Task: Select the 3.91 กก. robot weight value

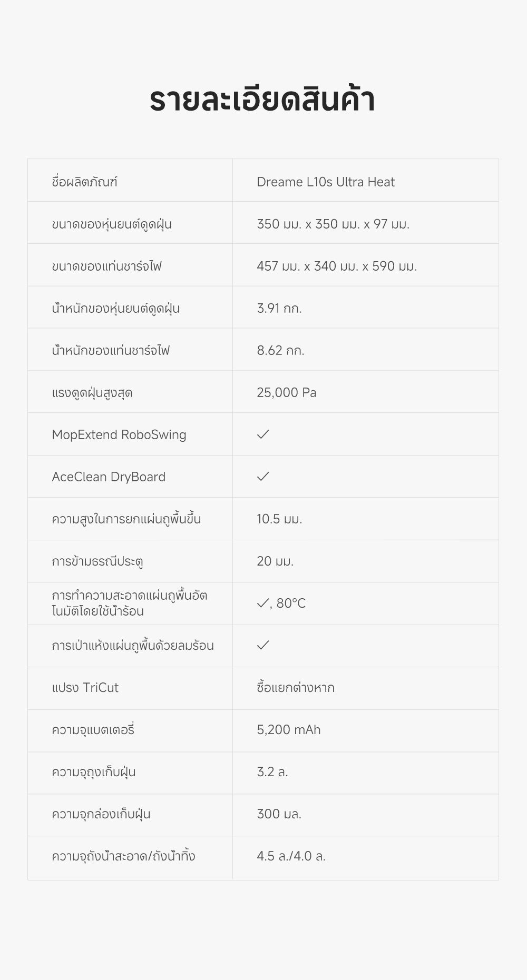Action: pos(279,309)
